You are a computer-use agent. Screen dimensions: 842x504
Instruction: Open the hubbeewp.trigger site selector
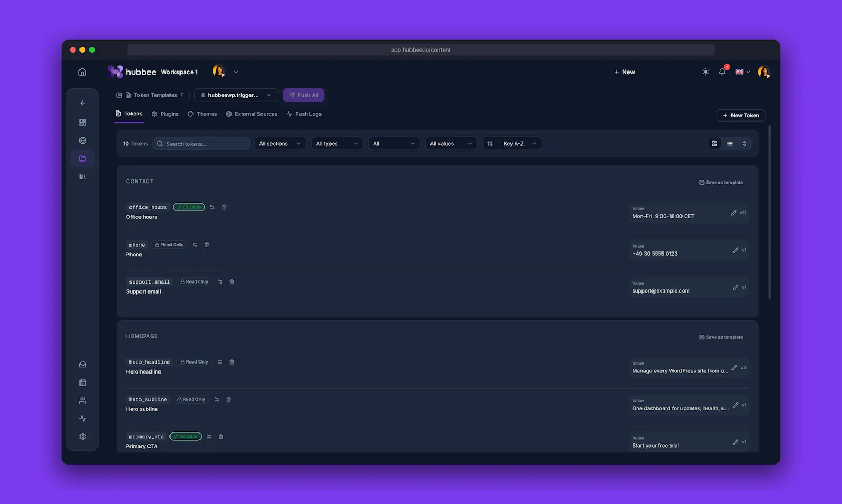point(236,95)
